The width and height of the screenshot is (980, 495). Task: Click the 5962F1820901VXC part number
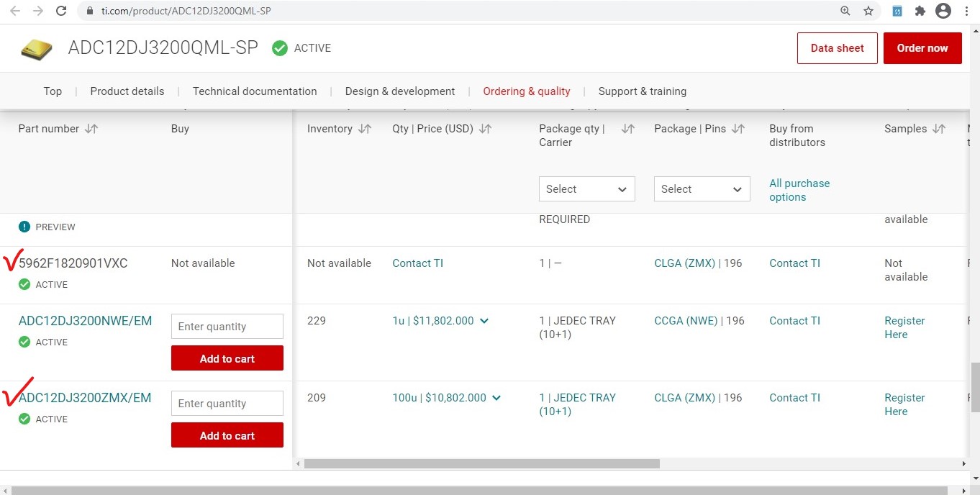(x=73, y=263)
